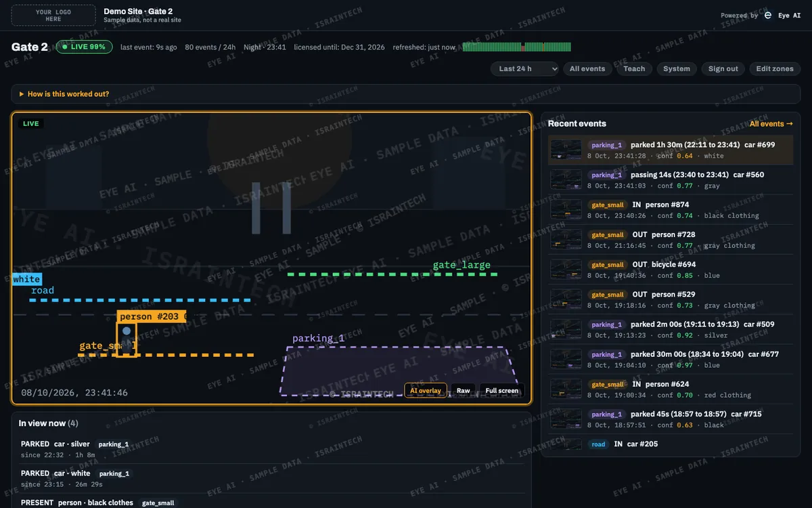
Task: Click the Eye AI logo icon
Action: pyautogui.click(x=768, y=15)
